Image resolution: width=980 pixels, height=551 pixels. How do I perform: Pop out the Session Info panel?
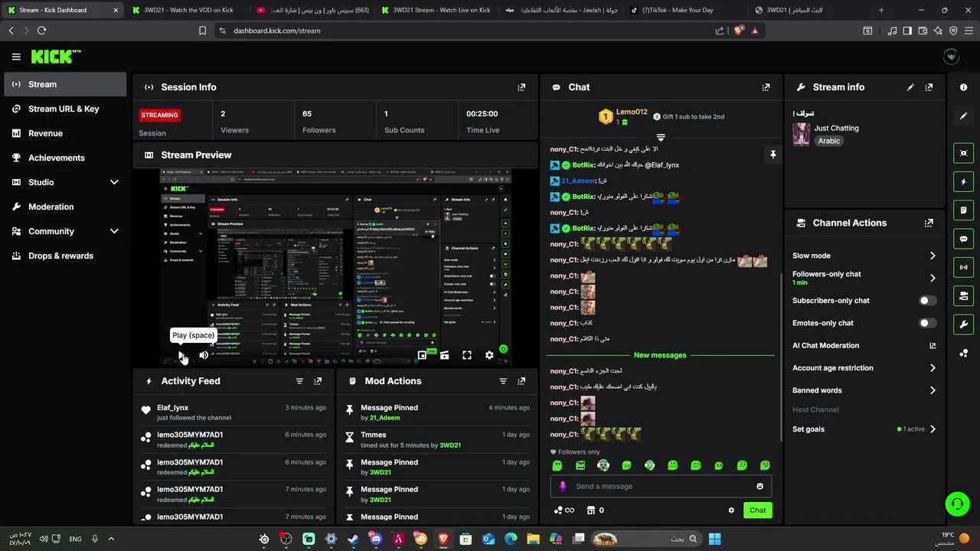[x=521, y=87]
